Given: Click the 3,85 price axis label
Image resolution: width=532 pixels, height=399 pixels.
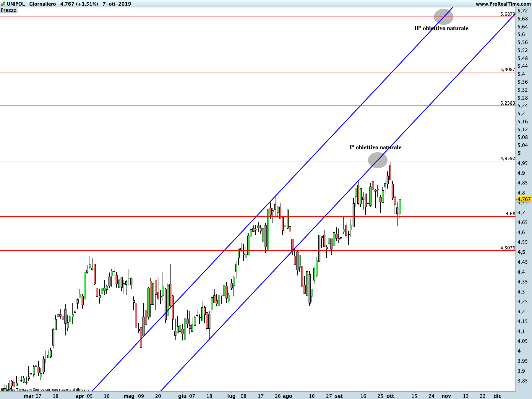Looking at the screenshot, I should click(x=523, y=381).
